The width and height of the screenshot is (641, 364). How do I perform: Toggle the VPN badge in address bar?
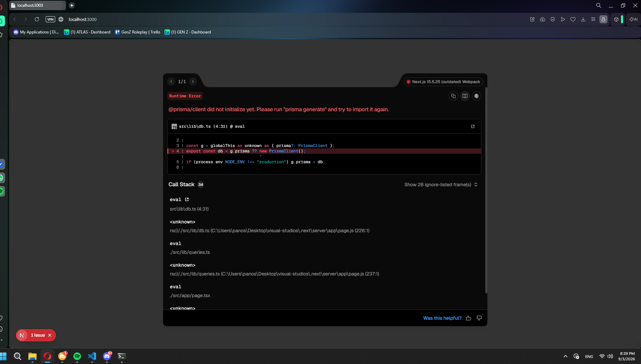(50, 19)
